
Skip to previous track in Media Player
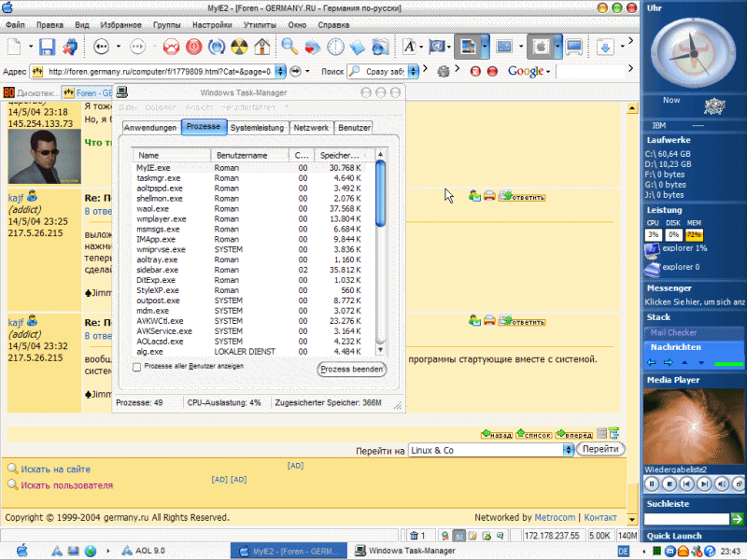pyautogui.click(x=686, y=483)
